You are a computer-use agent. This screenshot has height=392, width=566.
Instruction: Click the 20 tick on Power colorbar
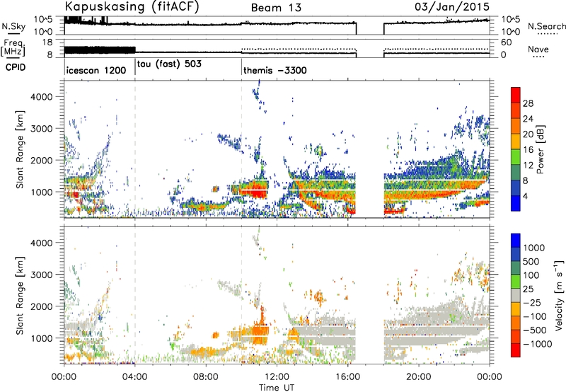coord(528,134)
